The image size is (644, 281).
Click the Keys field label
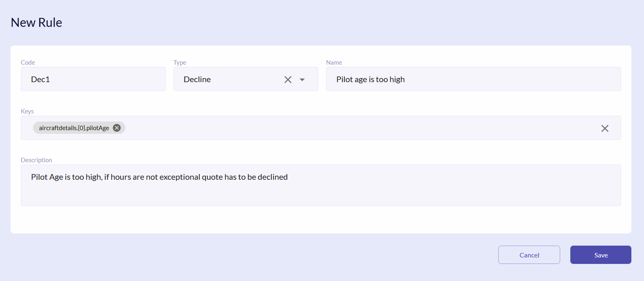click(x=27, y=111)
